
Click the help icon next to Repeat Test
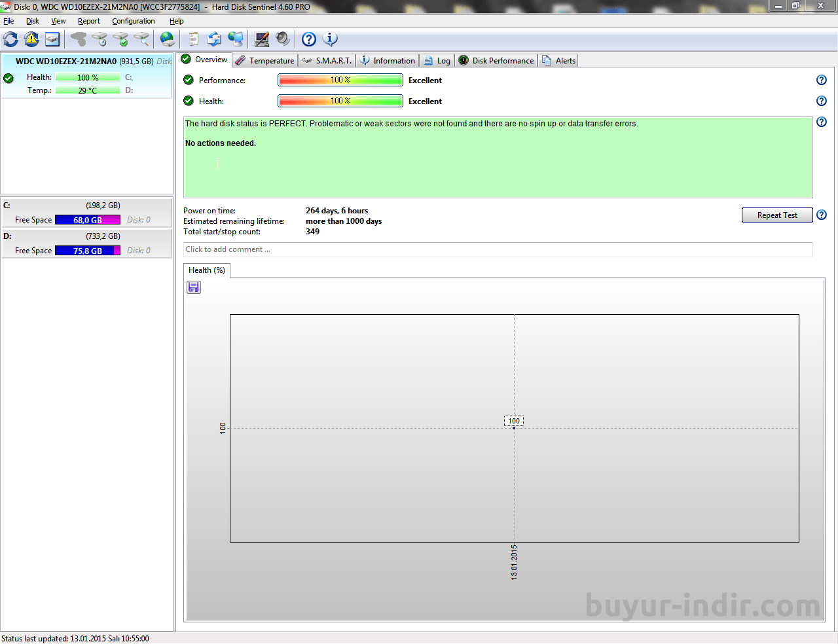pyautogui.click(x=822, y=215)
